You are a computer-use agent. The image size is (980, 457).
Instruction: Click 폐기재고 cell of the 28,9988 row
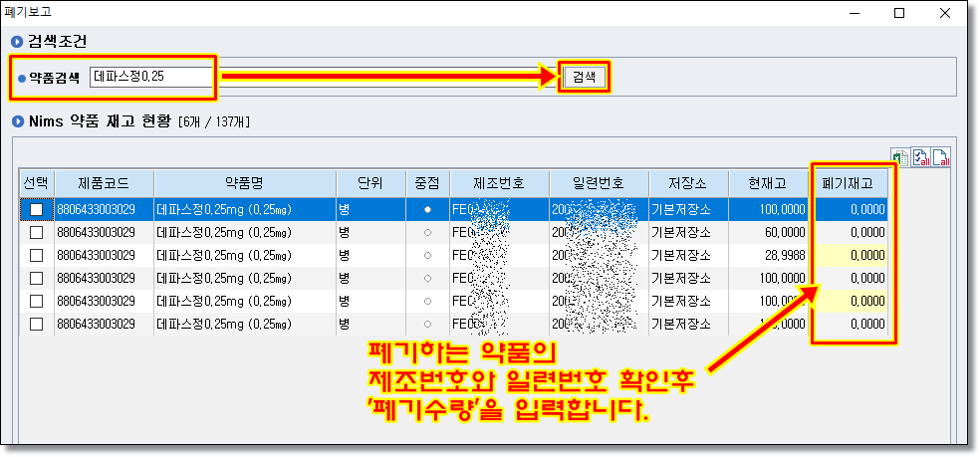[852, 255]
